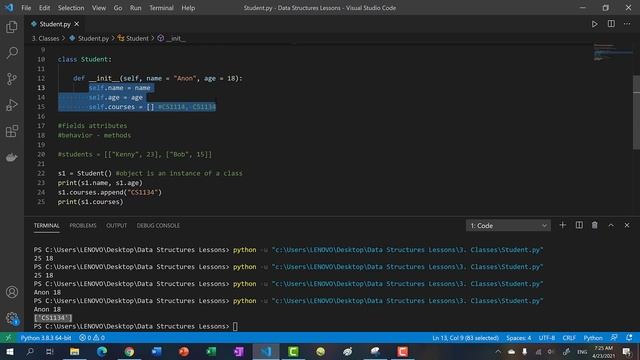Click the 'class Student:' code line

[x=84, y=59]
